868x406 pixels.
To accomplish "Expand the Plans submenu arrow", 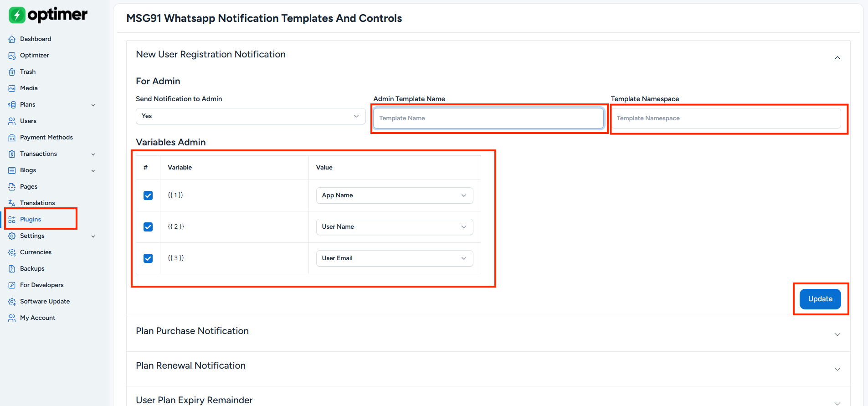I will 93,105.
